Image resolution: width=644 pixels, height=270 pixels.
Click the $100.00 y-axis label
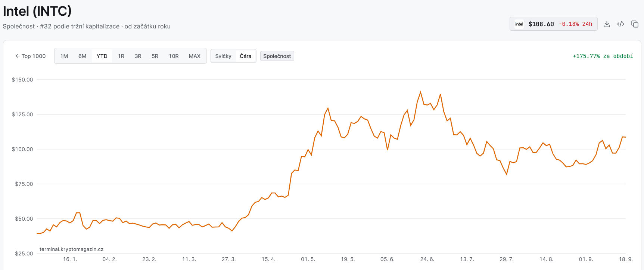tap(22, 149)
